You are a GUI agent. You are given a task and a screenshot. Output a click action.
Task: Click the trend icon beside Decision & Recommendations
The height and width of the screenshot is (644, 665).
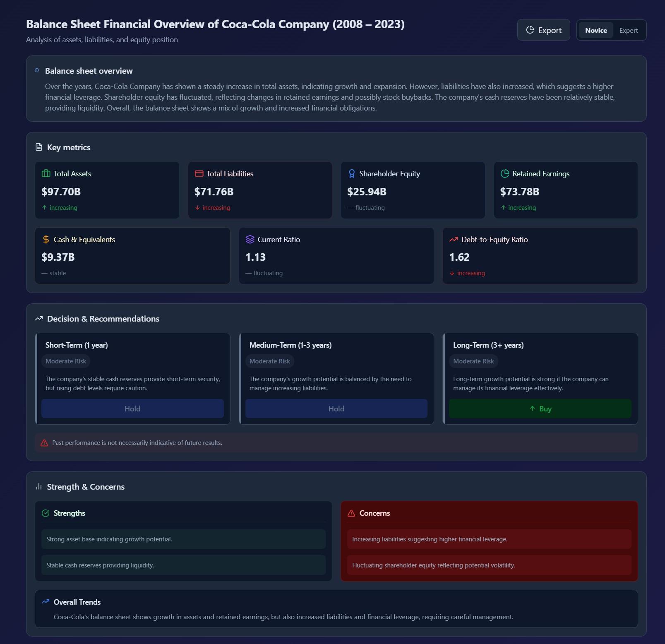(39, 318)
